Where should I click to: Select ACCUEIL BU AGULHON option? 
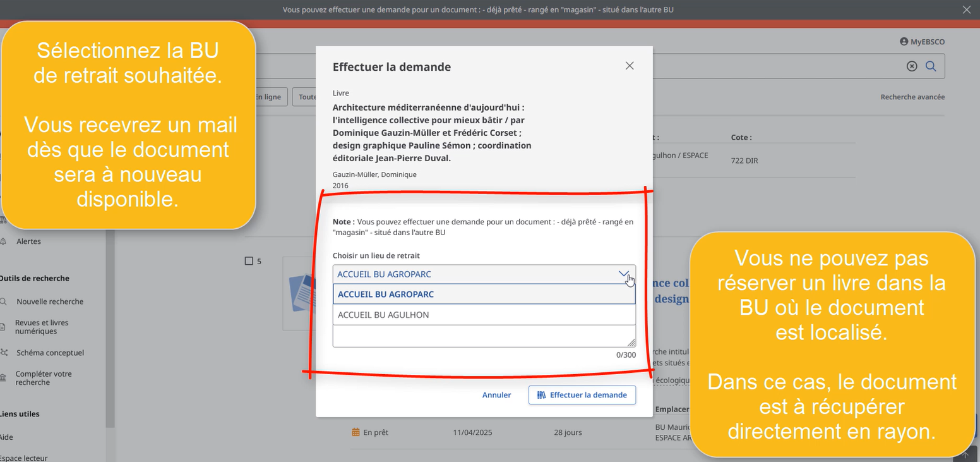coord(484,315)
